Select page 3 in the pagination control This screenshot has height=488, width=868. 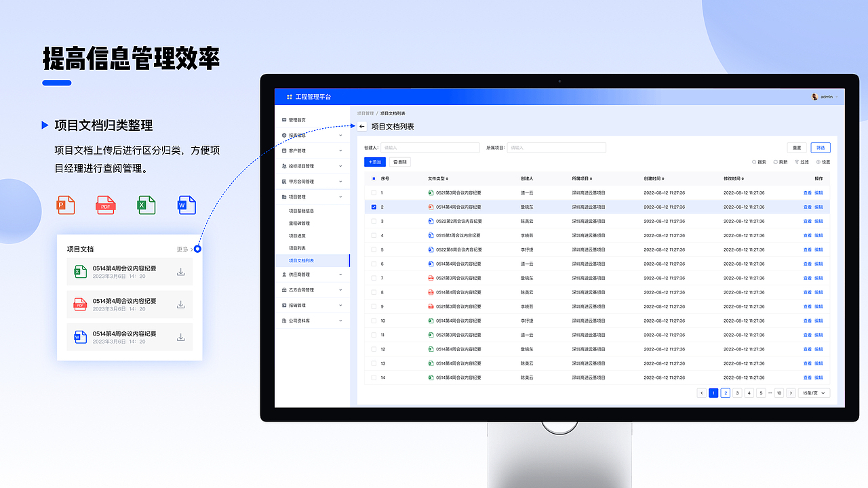coord(737,392)
